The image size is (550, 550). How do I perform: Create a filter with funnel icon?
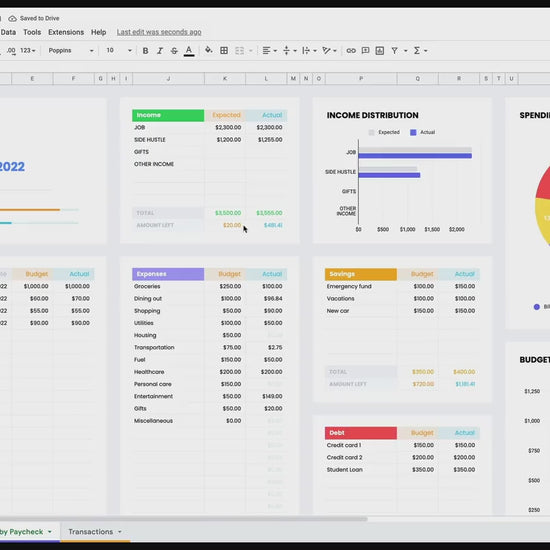395,51
